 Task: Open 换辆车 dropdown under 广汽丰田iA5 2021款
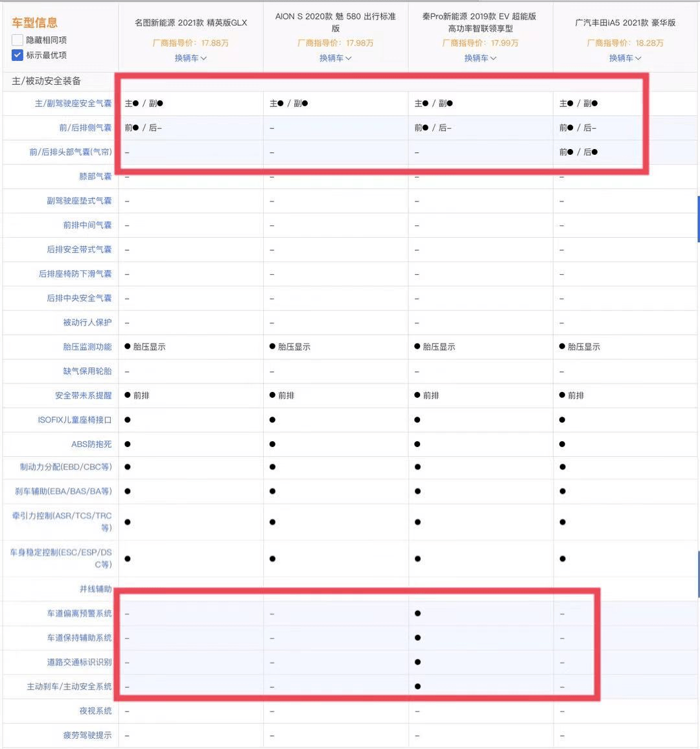click(x=625, y=58)
